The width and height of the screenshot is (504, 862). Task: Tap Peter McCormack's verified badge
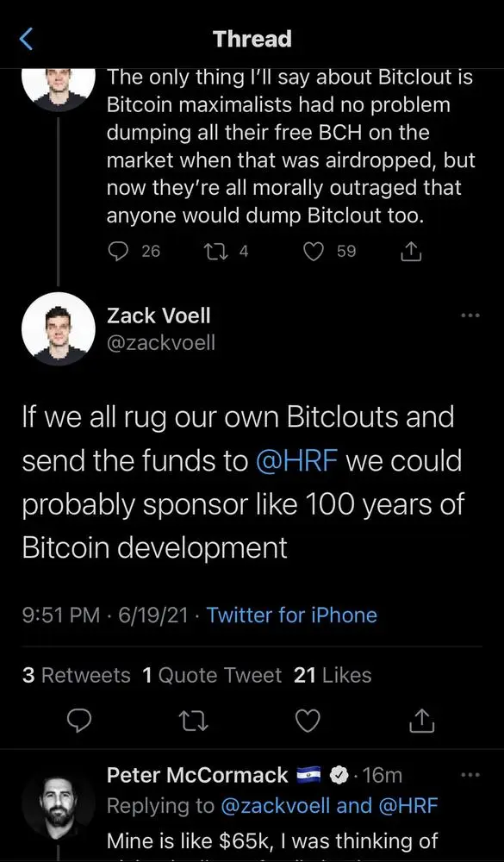339,775
